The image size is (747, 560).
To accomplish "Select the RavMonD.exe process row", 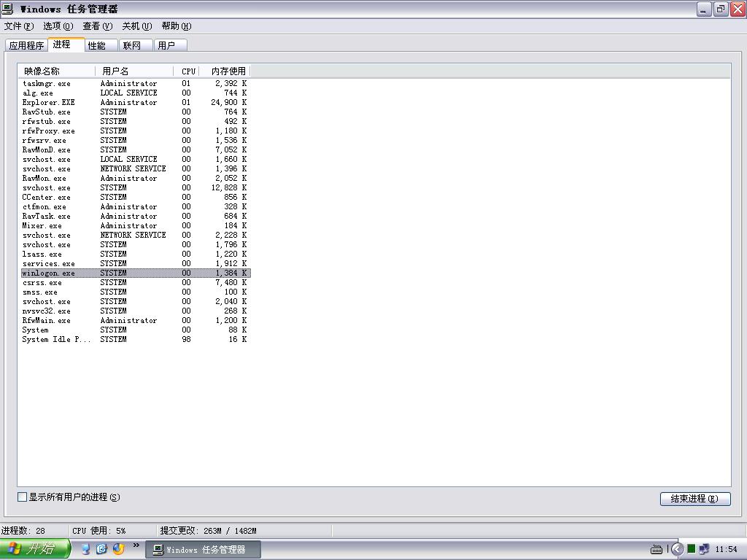I will (135, 150).
